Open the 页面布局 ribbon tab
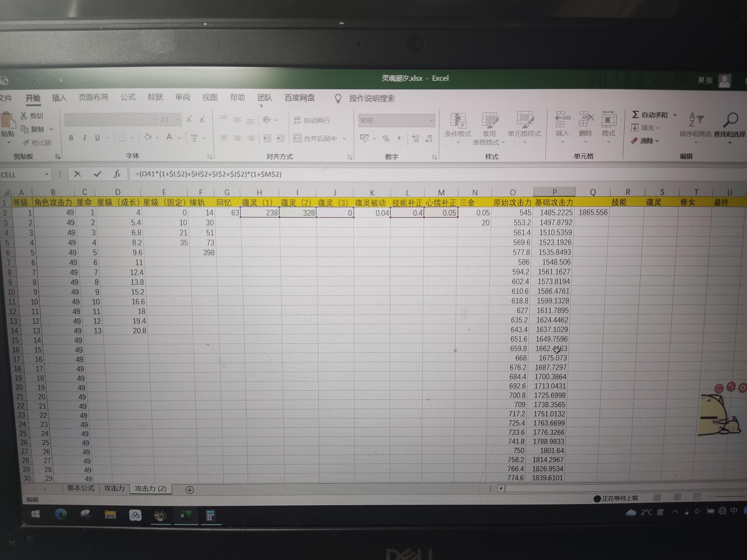Viewport: 747px width, 560px height. 94,97
